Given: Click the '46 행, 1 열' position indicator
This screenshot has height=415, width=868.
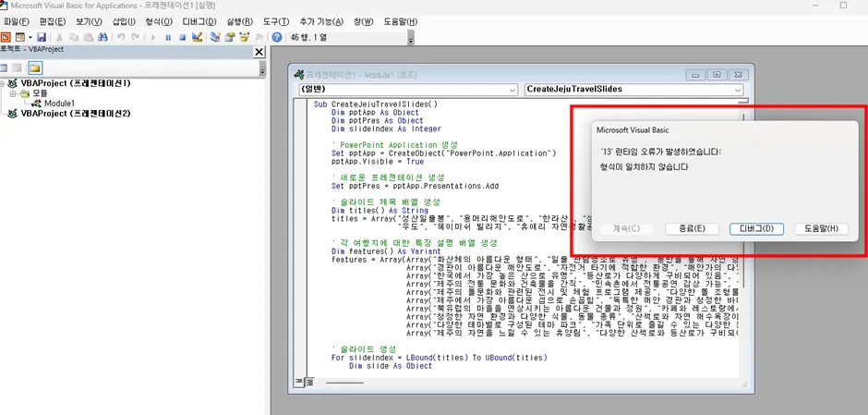Looking at the screenshot, I should 309,38.
